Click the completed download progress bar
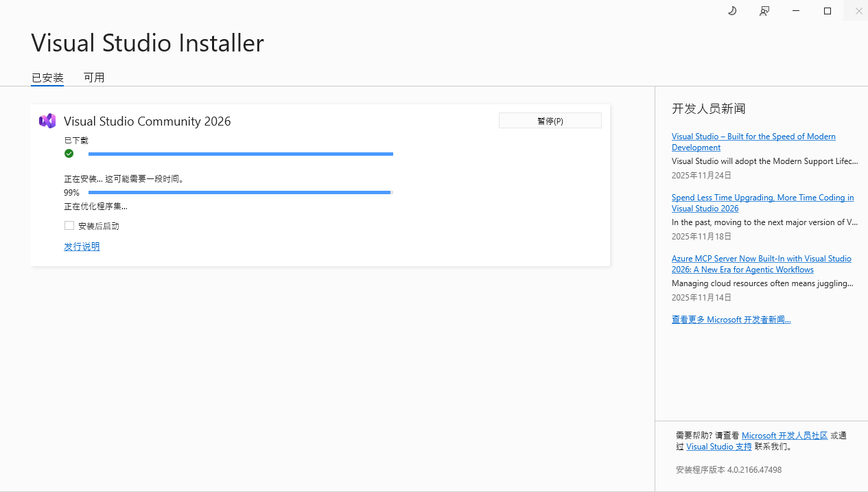Viewport: 868px width, 492px height. coord(240,154)
